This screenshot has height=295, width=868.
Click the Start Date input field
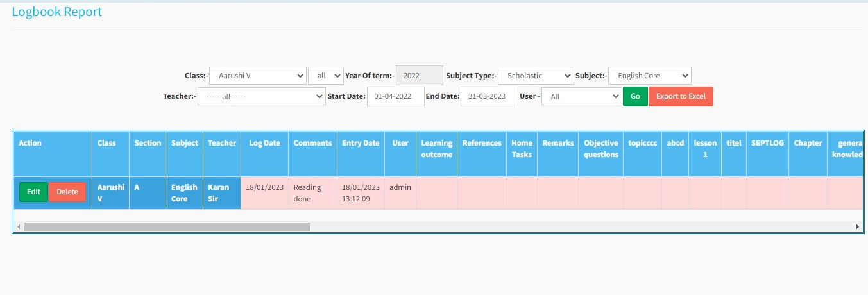395,96
